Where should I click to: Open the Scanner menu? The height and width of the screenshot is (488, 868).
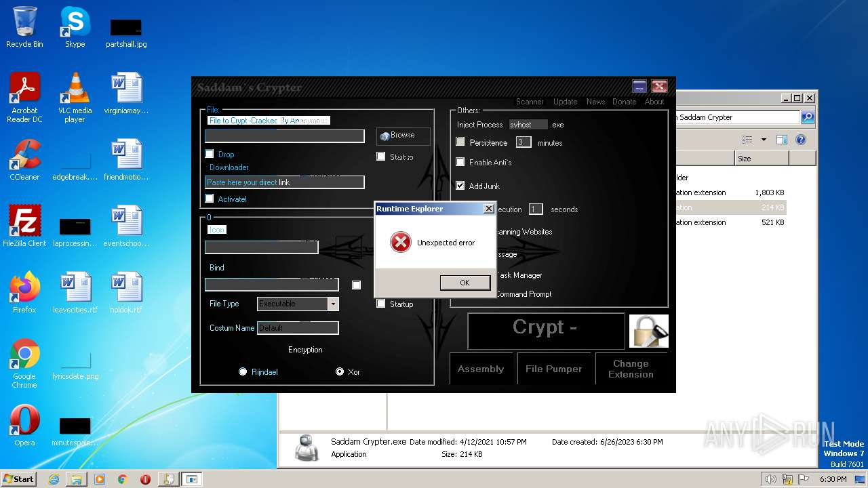[x=530, y=102]
